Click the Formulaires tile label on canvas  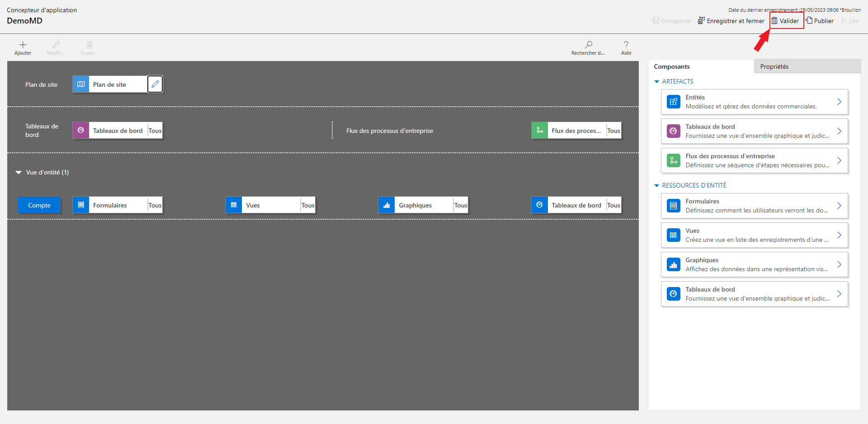point(110,205)
